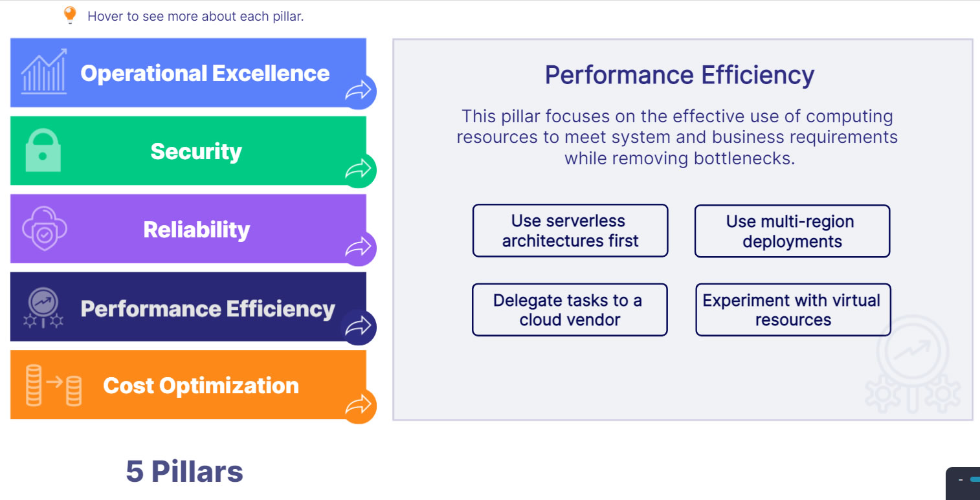The image size is (980, 500).
Task: Click the Performance Efficiency magnifier gauge icon
Action: coord(43,307)
